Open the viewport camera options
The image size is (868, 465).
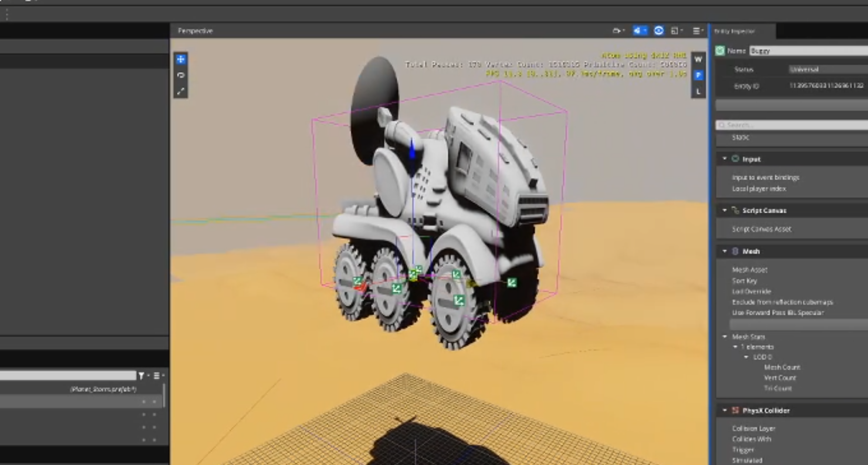[618, 31]
